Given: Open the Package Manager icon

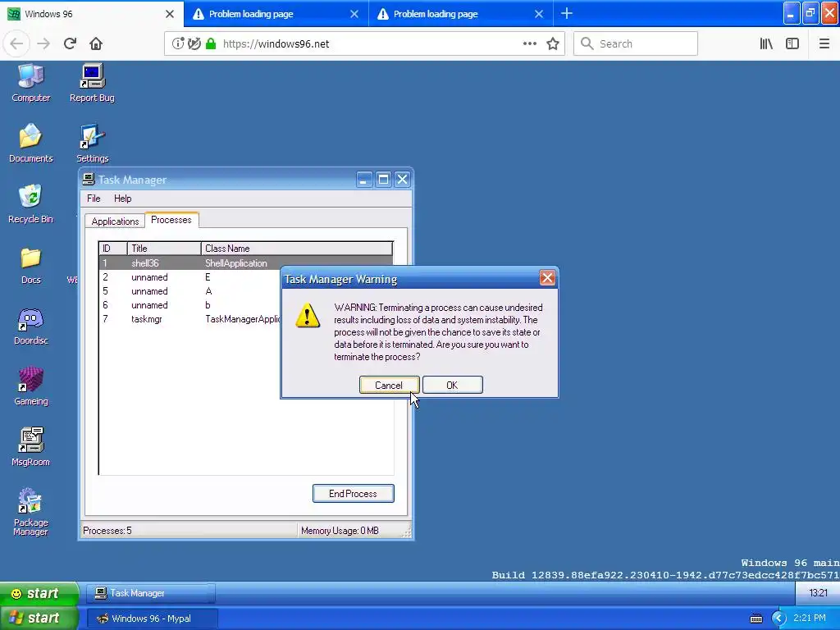Looking at the screenshot, I should point(30,512).
